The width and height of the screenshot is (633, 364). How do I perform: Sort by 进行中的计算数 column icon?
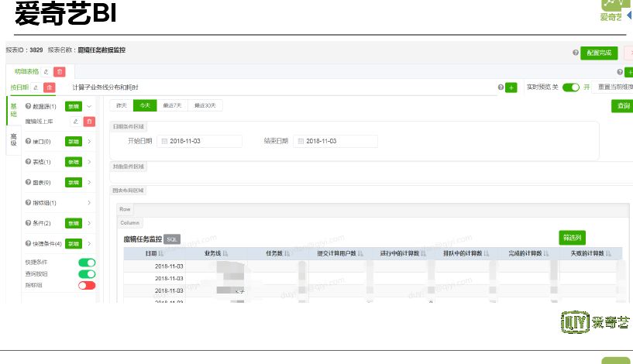pos(424,253)
